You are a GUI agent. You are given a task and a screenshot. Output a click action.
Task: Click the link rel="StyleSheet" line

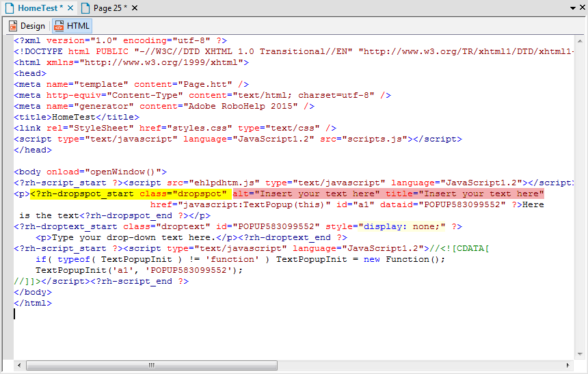click(x=175, y=128)
